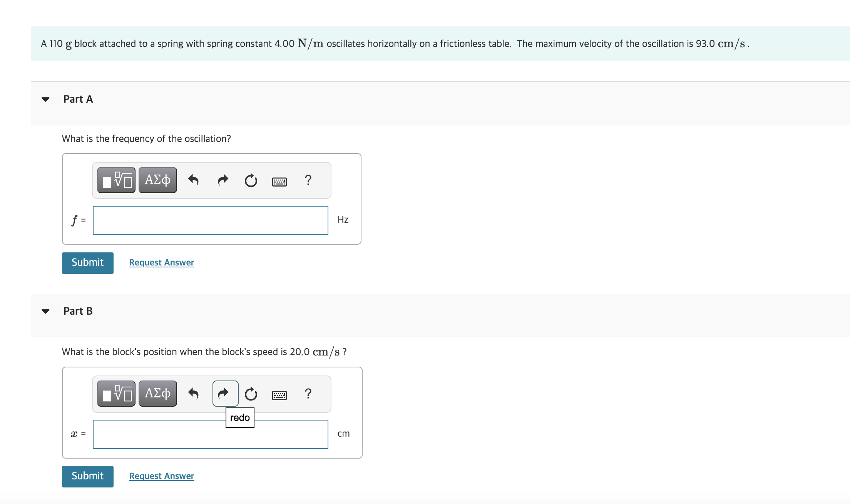Open Greek symbols palette in Part A
Screen dimensions: 850x504
coord(158,180)
